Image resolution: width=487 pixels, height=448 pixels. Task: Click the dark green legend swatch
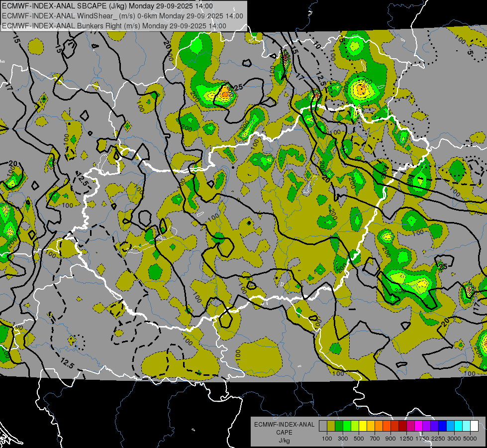coord(339,426)
